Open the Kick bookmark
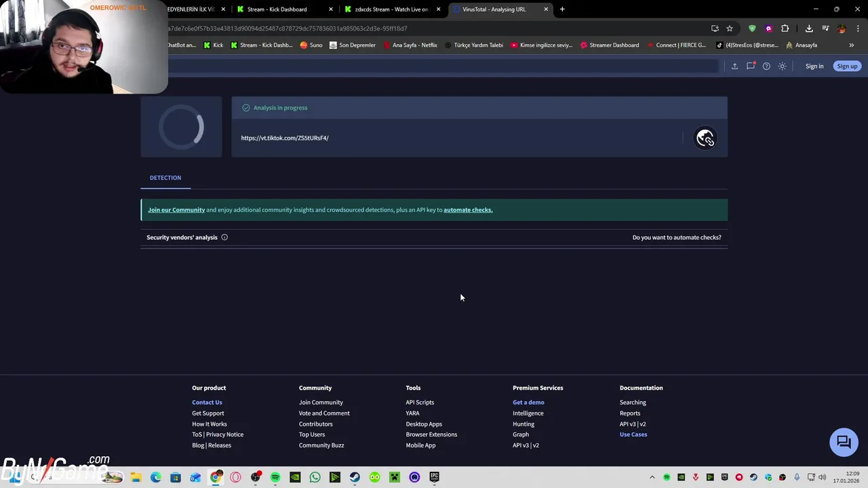Screen dimensions: 868x488 214,45
